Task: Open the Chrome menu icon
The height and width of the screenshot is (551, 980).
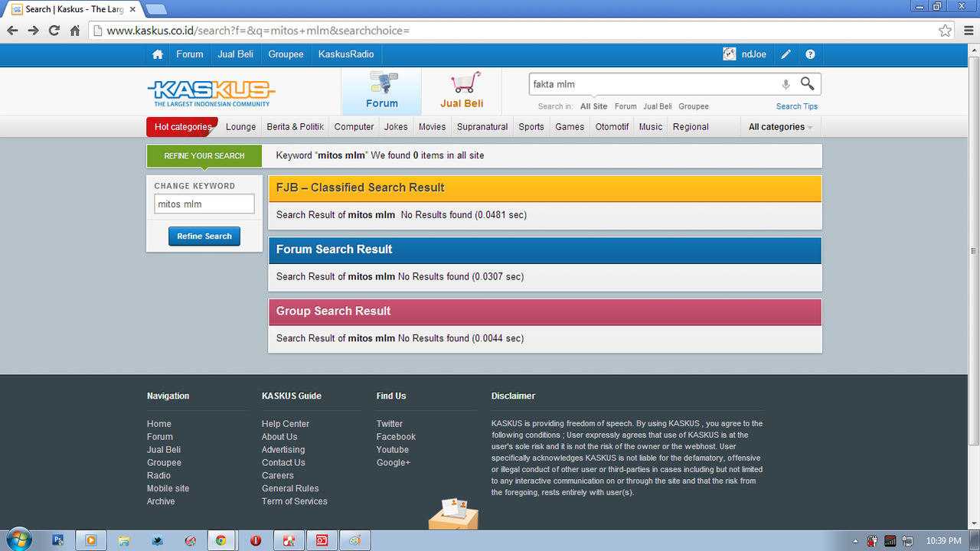Action: pos(969,31)
